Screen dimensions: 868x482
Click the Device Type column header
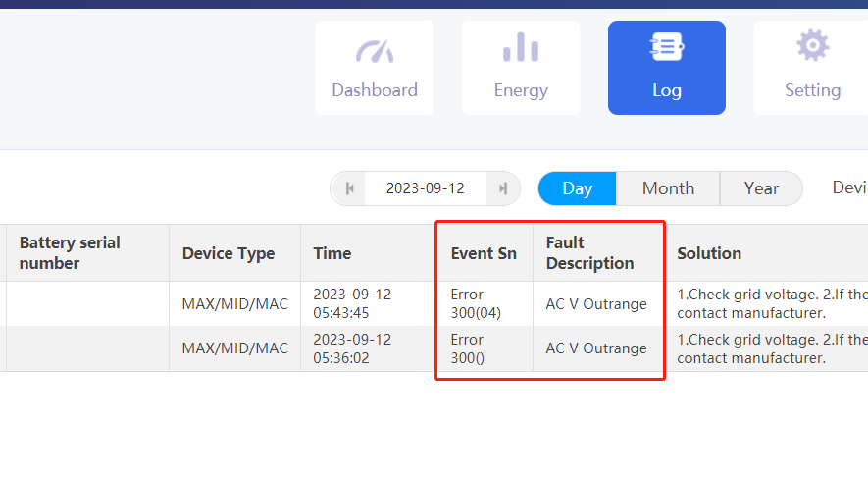tap(229, 253)
